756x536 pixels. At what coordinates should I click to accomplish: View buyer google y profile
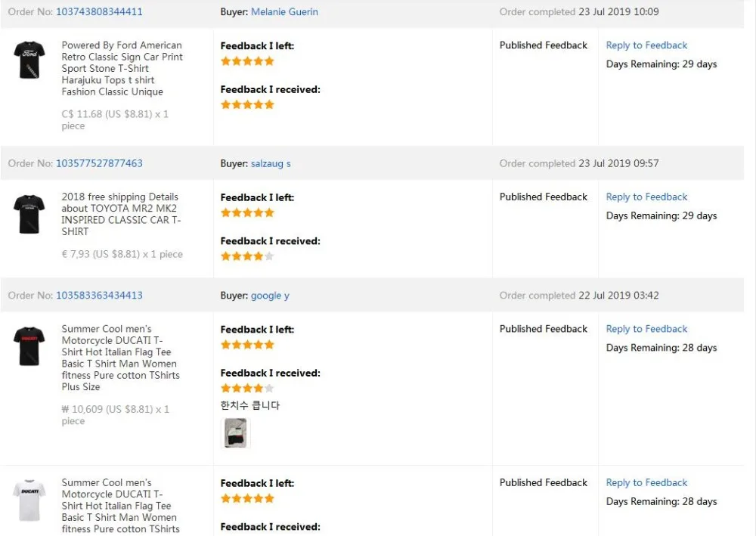(270, 296)
